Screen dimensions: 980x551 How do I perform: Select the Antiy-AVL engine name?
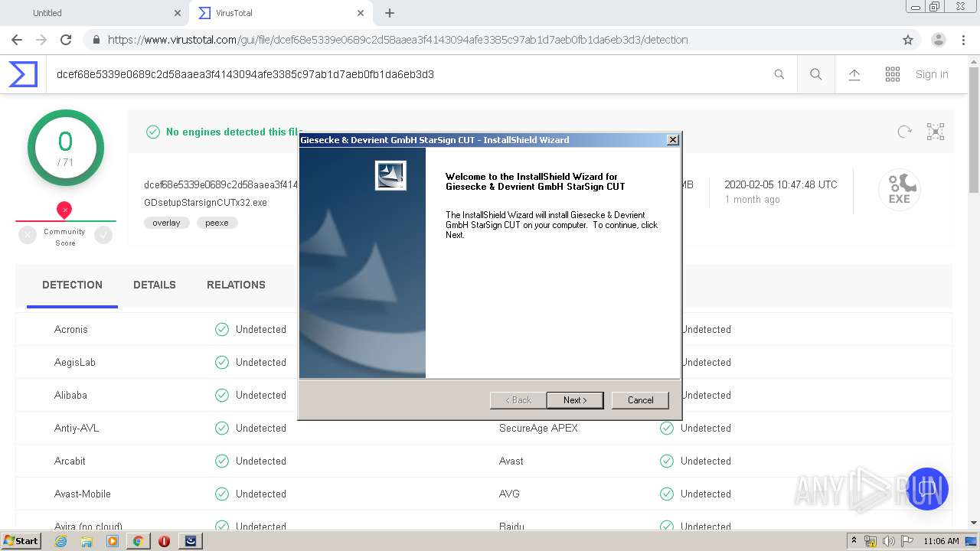(x=77, y=428)
